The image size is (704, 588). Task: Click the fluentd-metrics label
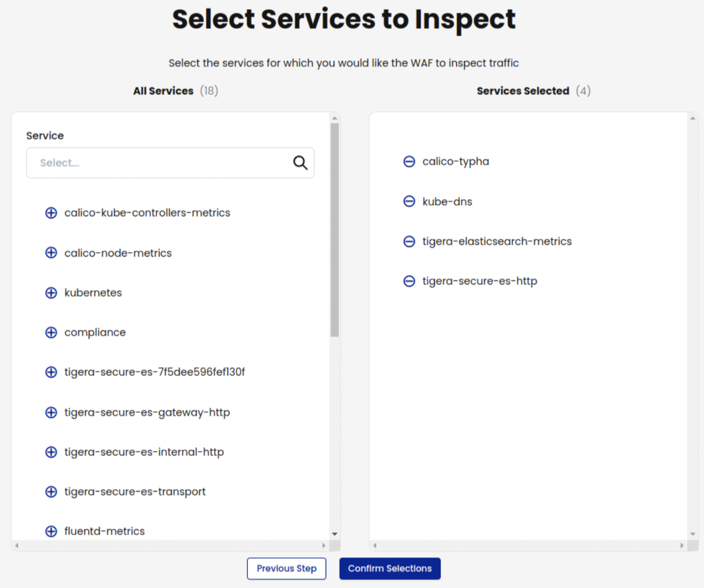coord(105,532)
